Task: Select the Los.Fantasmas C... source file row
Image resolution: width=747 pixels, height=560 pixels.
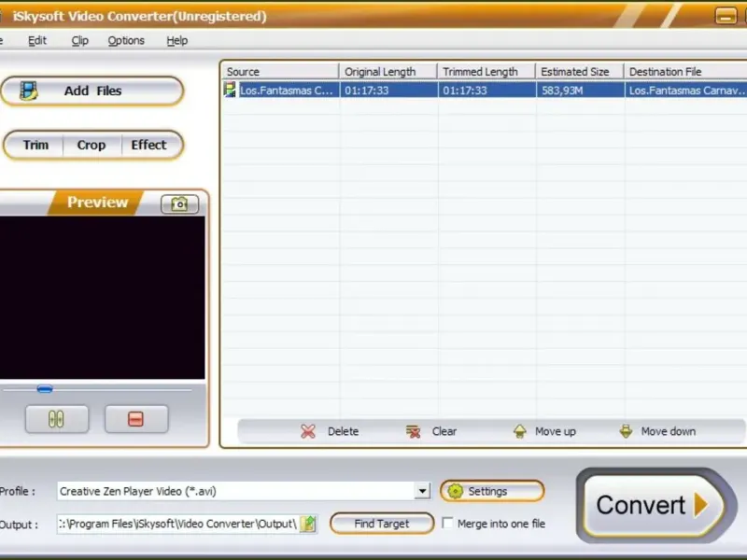Action: (x=485, y=90)
